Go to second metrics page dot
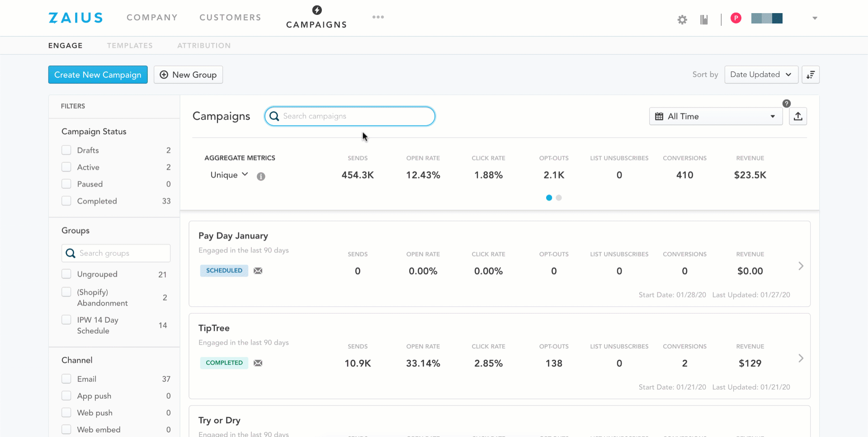 (x=559, y=197)
